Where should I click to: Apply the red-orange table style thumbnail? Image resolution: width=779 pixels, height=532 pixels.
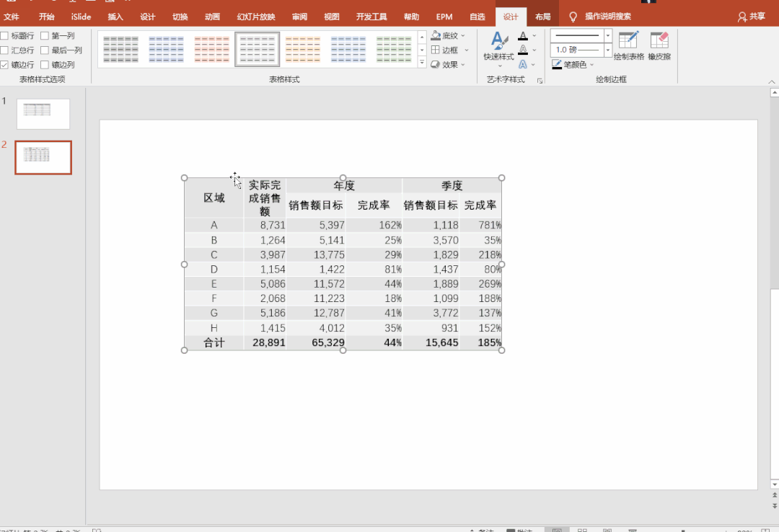[211, 49]
